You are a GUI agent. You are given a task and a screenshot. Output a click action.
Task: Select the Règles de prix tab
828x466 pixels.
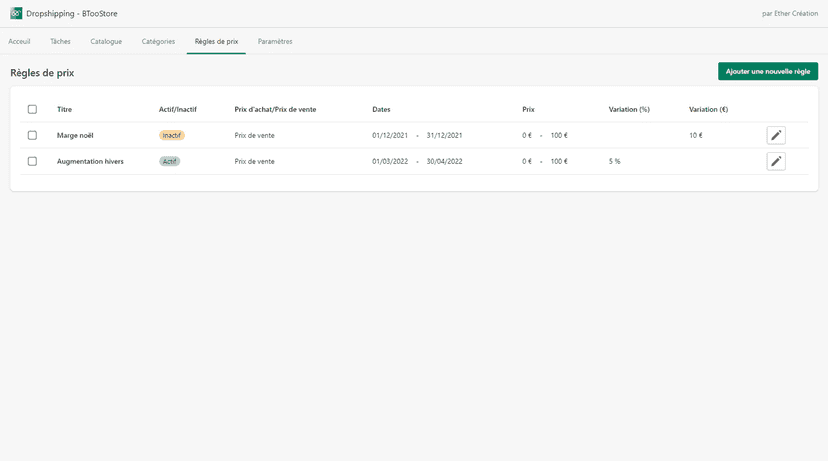coord(217,41)
